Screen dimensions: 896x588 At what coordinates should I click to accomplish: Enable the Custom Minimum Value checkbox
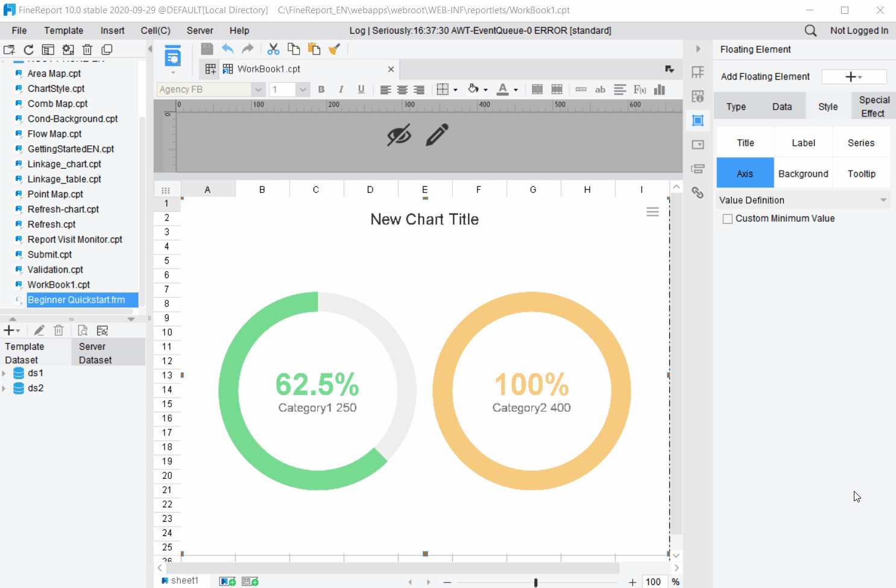coord(727,218)
